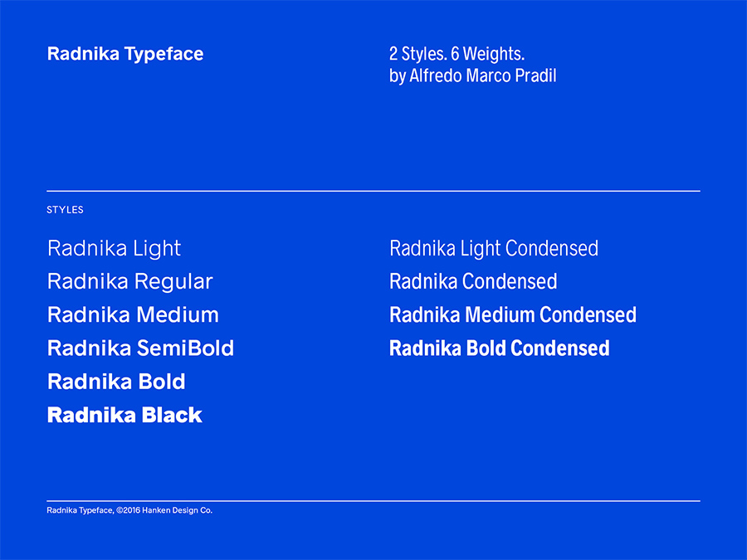
Task: Select the Radnika Black sample
Action: 124,416
